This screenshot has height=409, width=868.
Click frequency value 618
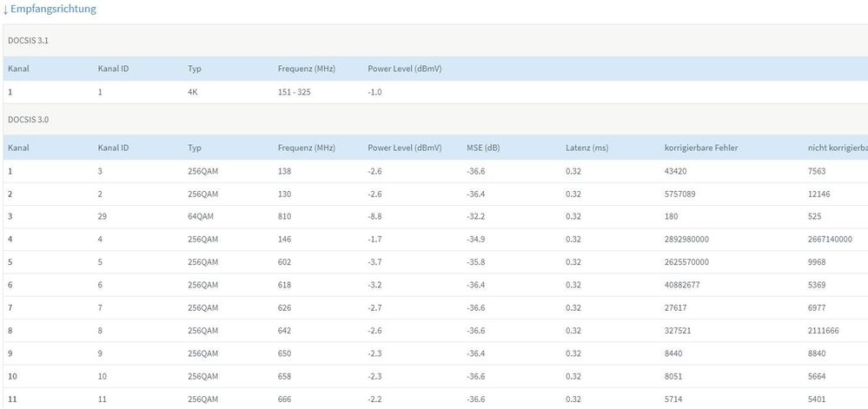284,285
